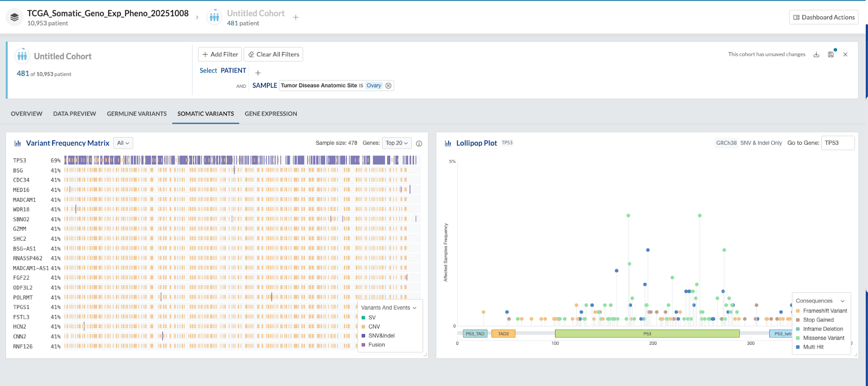This screenshot has width=868, height=386.
Task: Click the Frameshift Variant color swatch
Action: 798,311
